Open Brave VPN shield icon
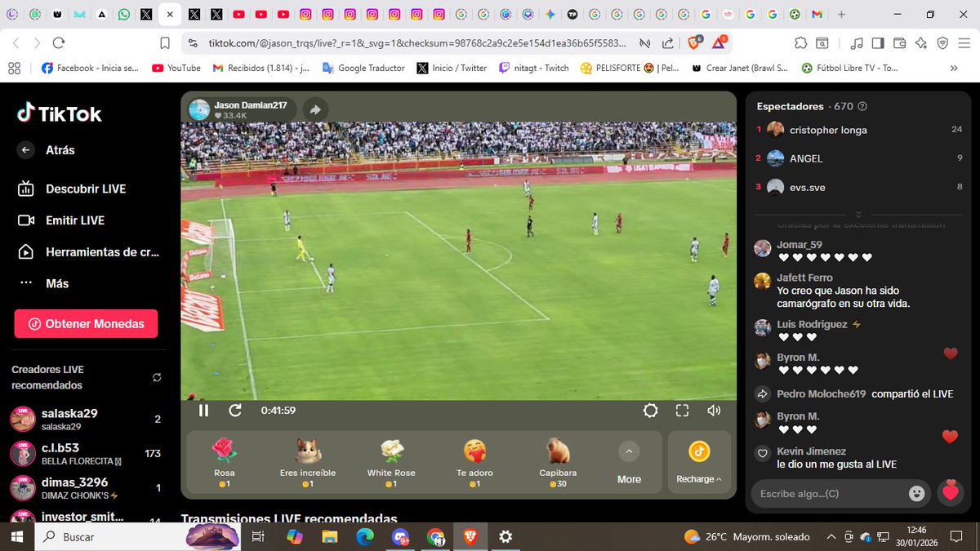This screenshot has width=980, height=551. tap(942, 43)
